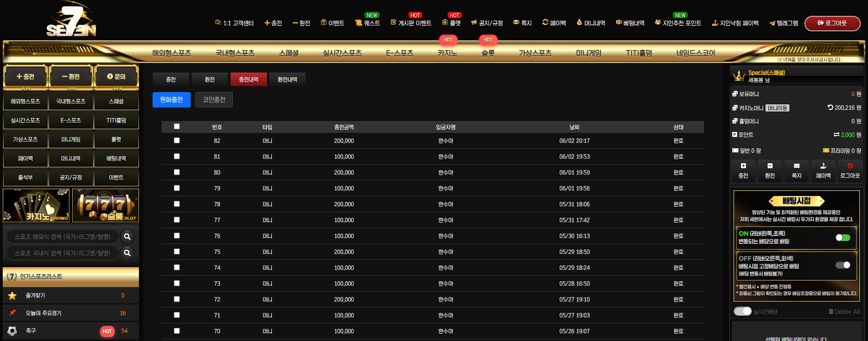Image resolution: width=868 pixels, height=341 pixels.
Task: Switch to the 환전내역 tab
Action: [287, 79]
